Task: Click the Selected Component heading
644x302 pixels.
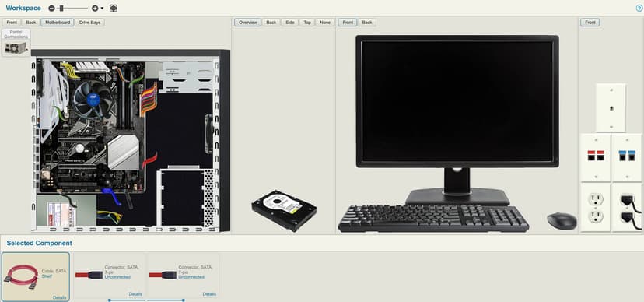Action: coord(40,244)
